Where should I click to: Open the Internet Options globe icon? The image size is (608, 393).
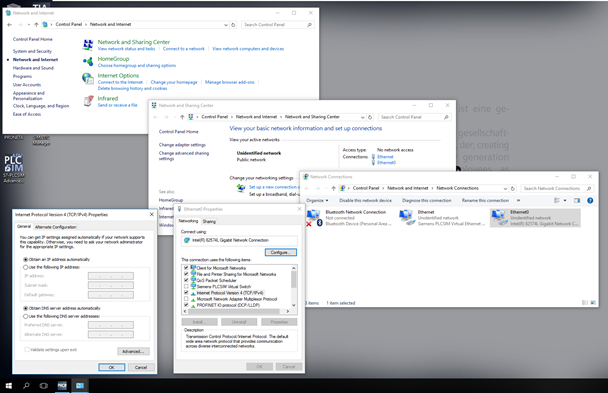88,78
